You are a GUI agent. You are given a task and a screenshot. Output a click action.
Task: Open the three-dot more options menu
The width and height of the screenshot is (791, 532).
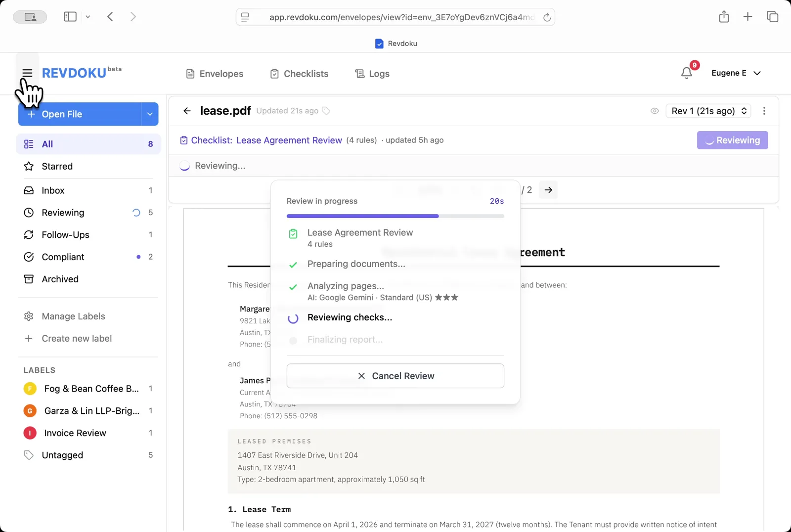pyautogui.click(x=764, y=111)
